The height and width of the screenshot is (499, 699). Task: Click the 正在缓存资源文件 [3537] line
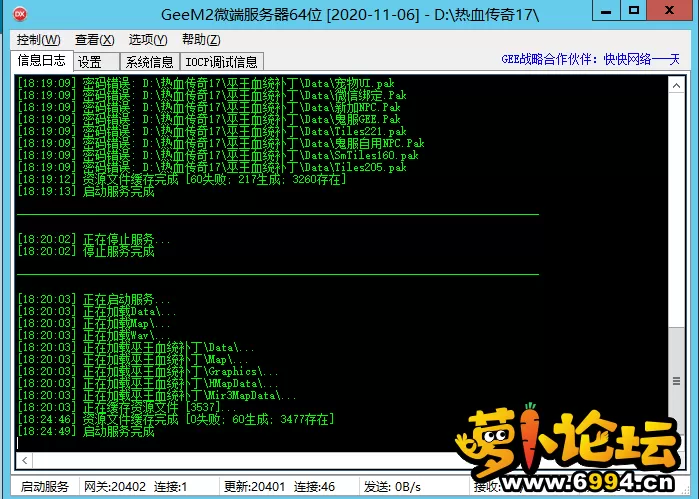(127, 408)
